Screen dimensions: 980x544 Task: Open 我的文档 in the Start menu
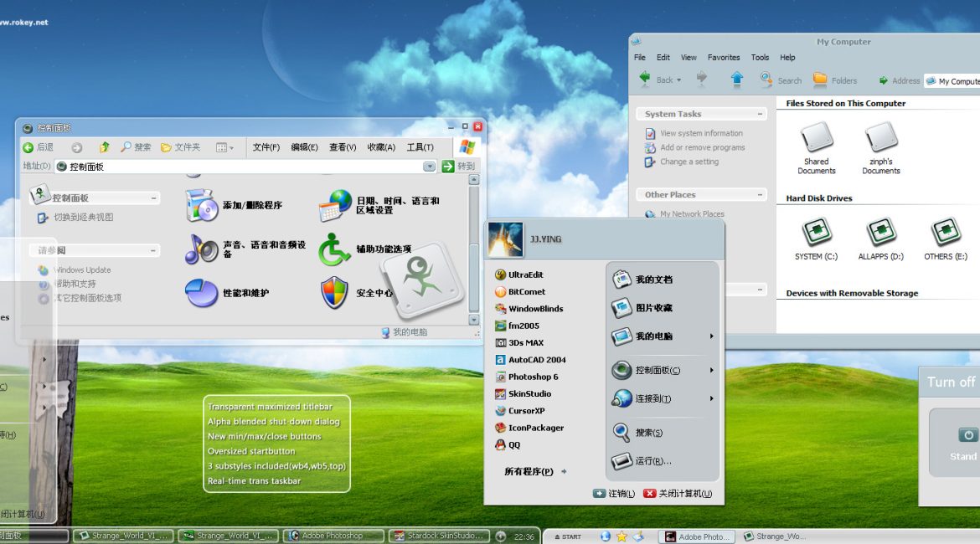pyautogui.click(x=642, y=280)
